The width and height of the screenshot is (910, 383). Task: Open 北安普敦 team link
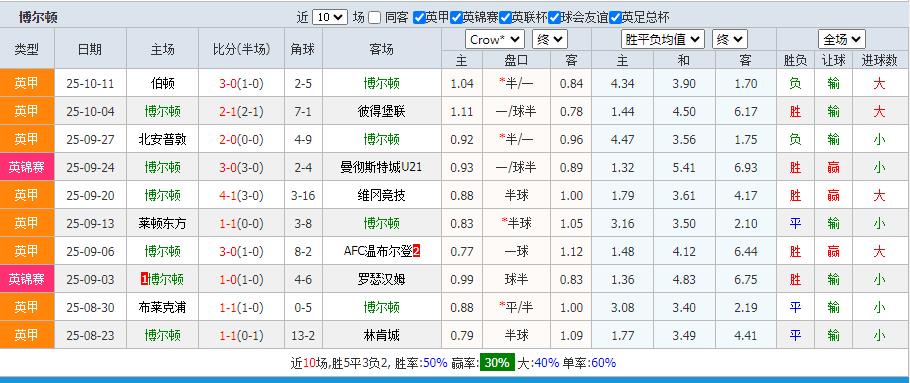point(162,139)
